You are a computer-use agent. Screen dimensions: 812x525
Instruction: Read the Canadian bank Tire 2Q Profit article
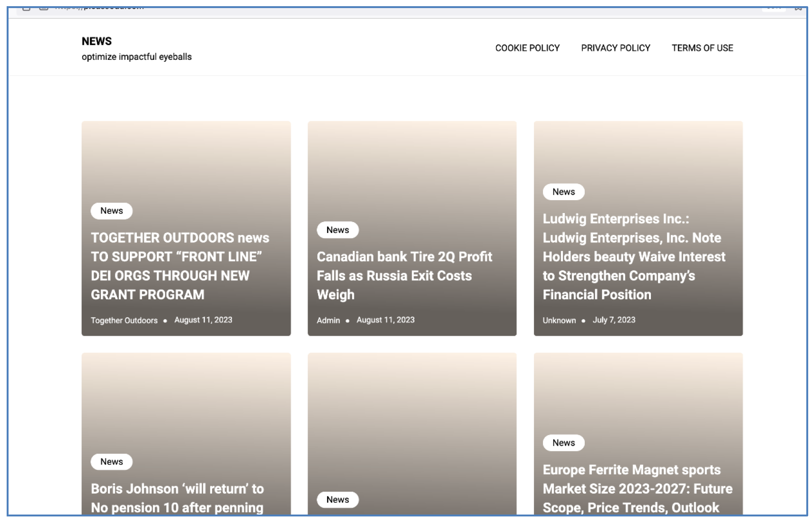tap(404, 275)
